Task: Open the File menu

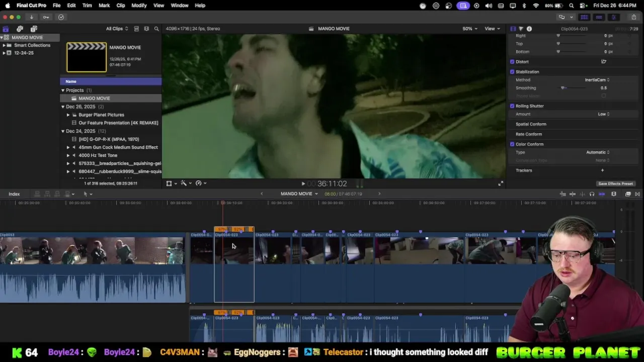Action: (56, 6)
